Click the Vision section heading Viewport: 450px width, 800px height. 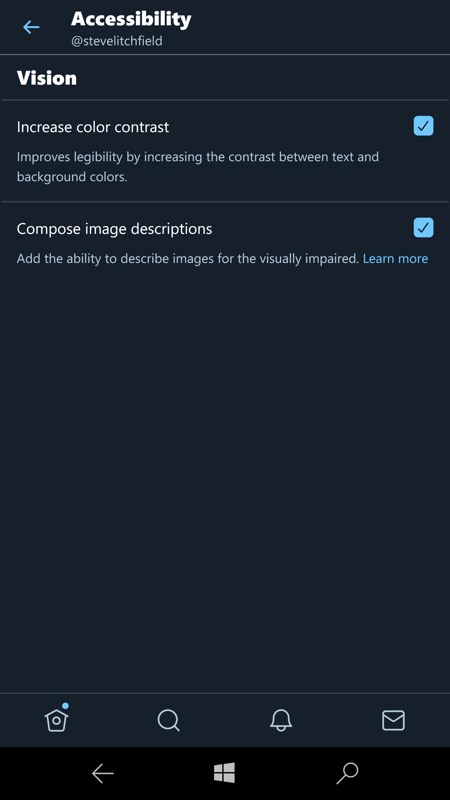47,78
